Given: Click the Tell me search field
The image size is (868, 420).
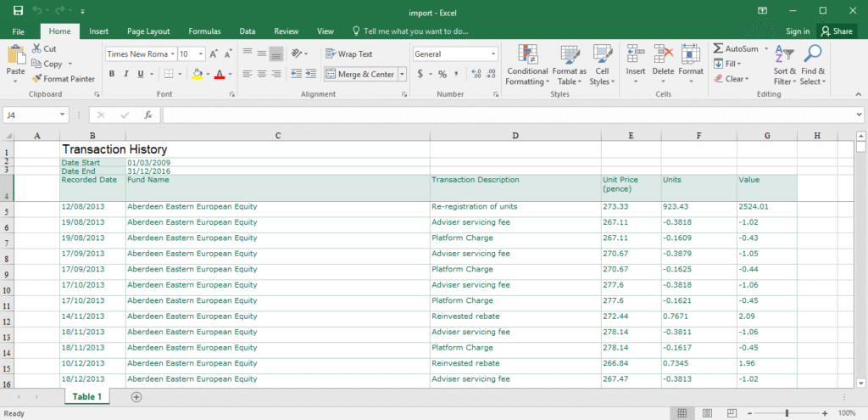Looking at the screenshot, I should click(415, 31).
